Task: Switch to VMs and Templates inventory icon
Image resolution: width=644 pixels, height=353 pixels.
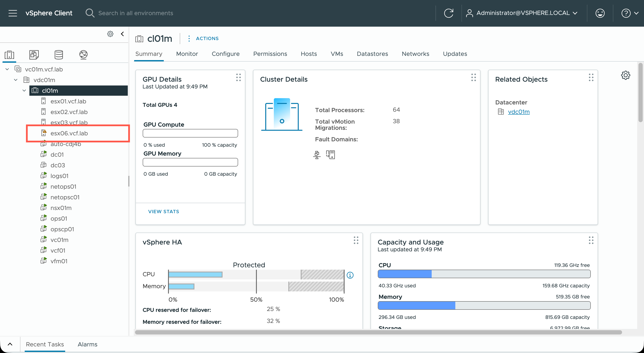Action: [34, 55]
